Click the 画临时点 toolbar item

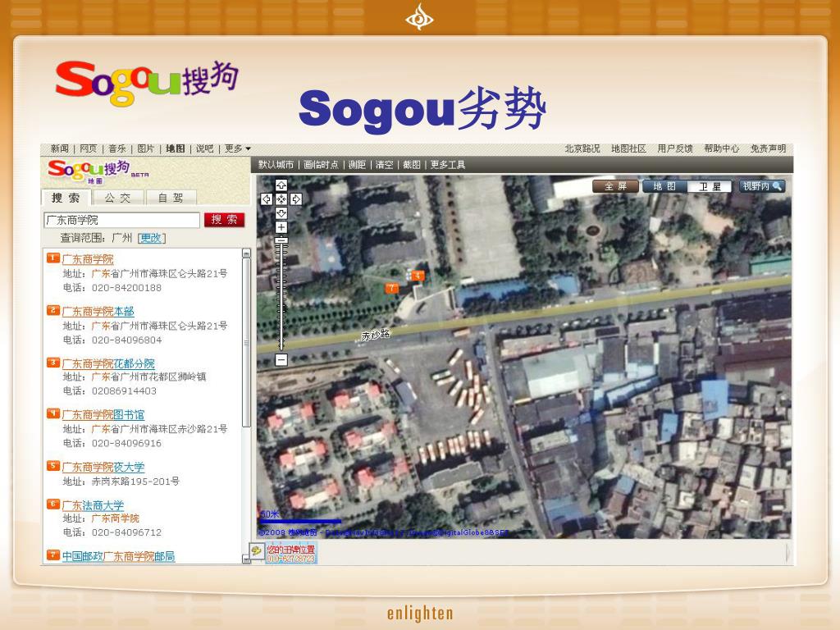click(x=321, y=165)
